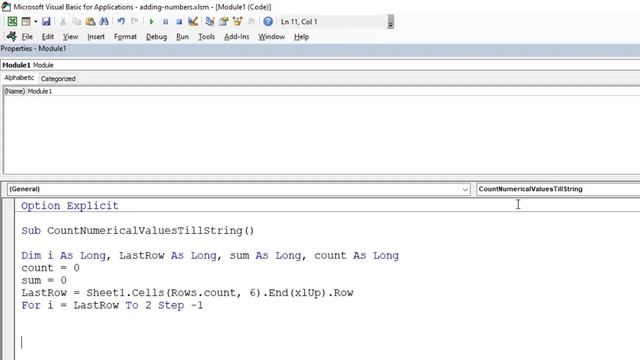Open the Object Browser toolbar icon

tap(238, 22)
